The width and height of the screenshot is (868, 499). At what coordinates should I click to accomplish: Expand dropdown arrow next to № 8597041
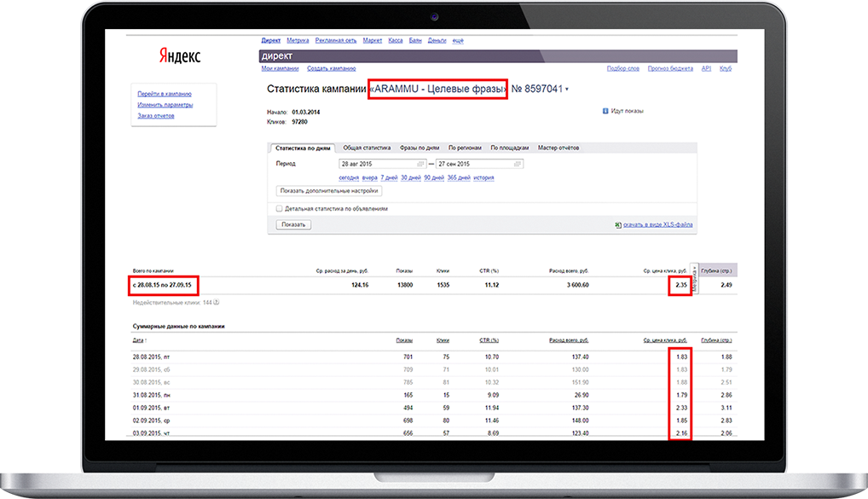pos(567,90)
